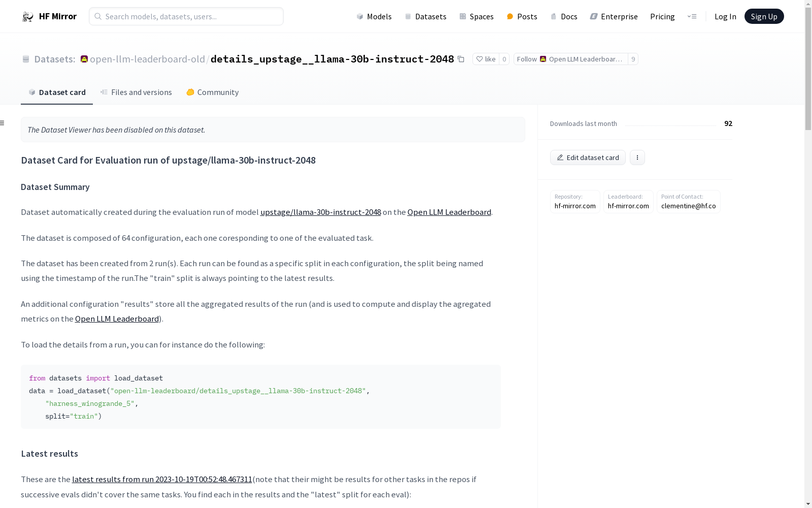This screenshot has height=508, width=812.
Task: Open the more options vertical dots button
Action: tap(637, 157)
